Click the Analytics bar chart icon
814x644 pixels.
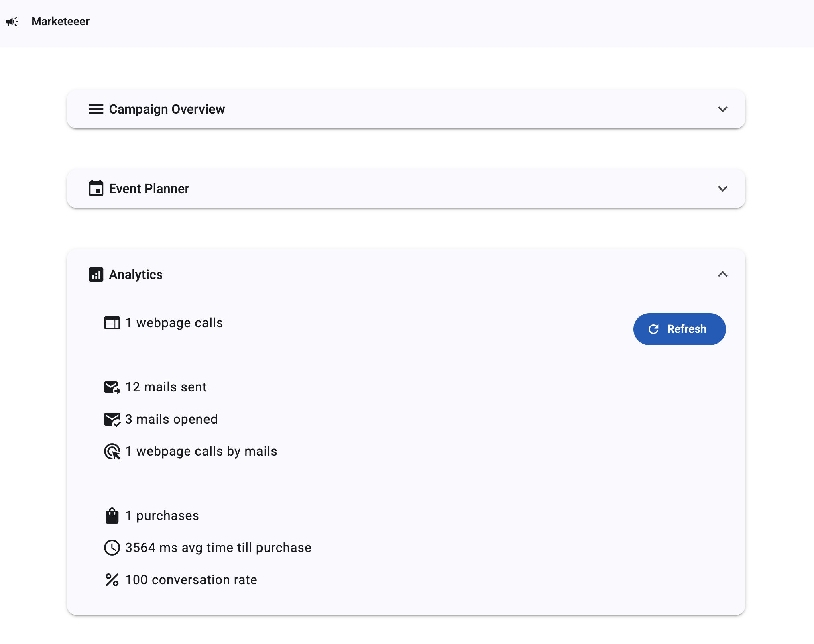96,275
